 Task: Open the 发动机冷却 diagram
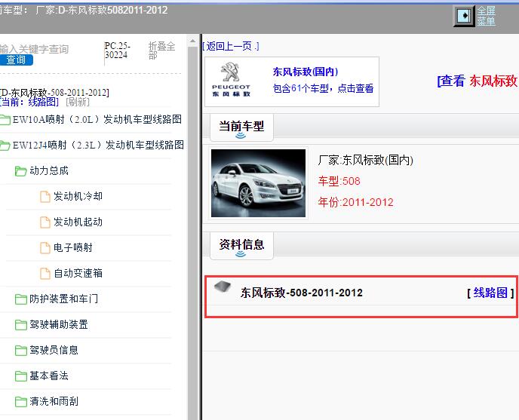click(x=78, y=196)
